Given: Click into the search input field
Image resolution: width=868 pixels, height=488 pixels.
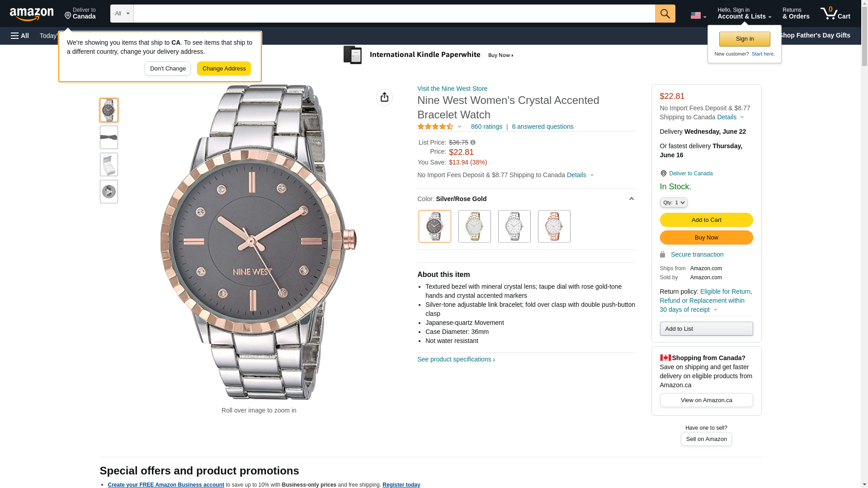Looking at the screenshot, I should (x=394, y=14).
